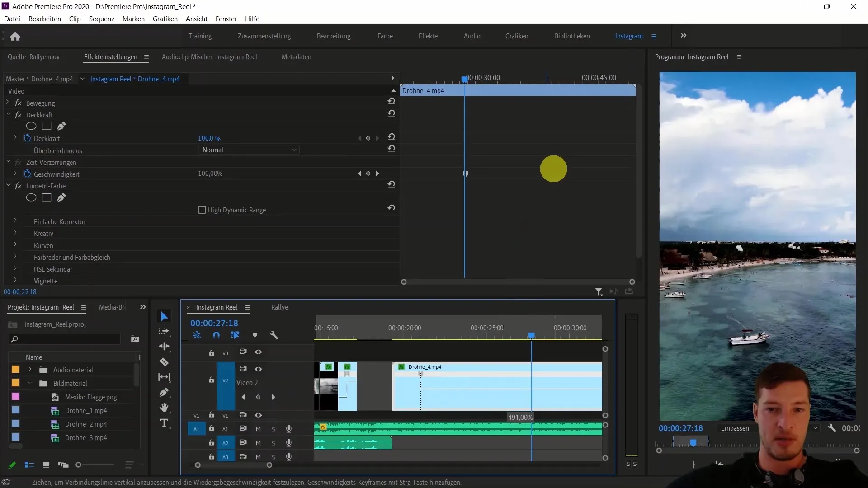Image resolution: width=868 pixels, height=488 pixels.
Task: Toggle stopwatch animation for Geschwindigkeit
Action: [27, 174]
